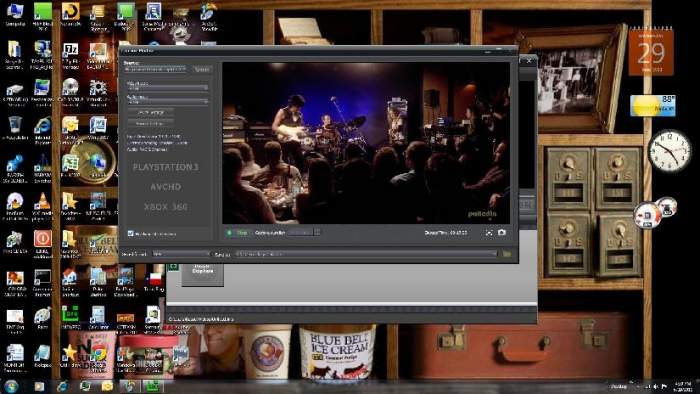Image resolution: width=700 pixels, height=394 pixels.
Task: Open the media player taskbar icon
Action: click(39, 386)
